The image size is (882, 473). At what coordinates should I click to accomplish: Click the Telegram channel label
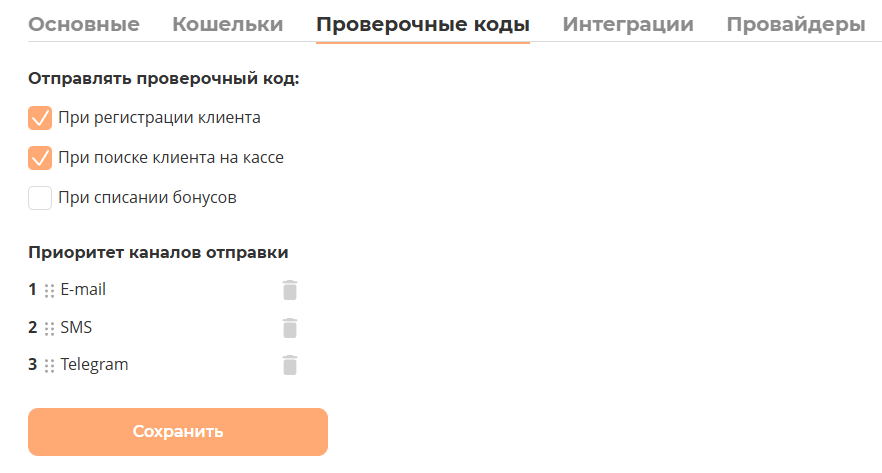(x=94, y=365)
